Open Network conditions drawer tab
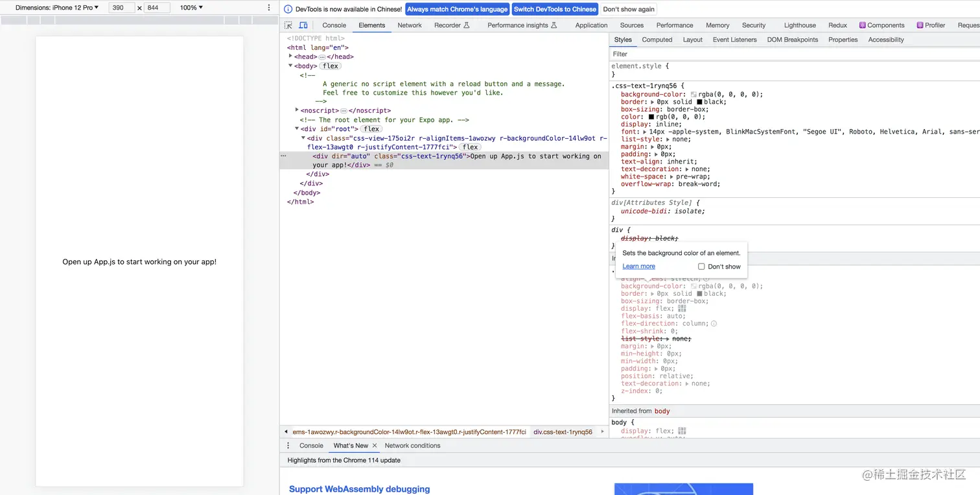This screenshot has height=495, width=980. point(412,446)
